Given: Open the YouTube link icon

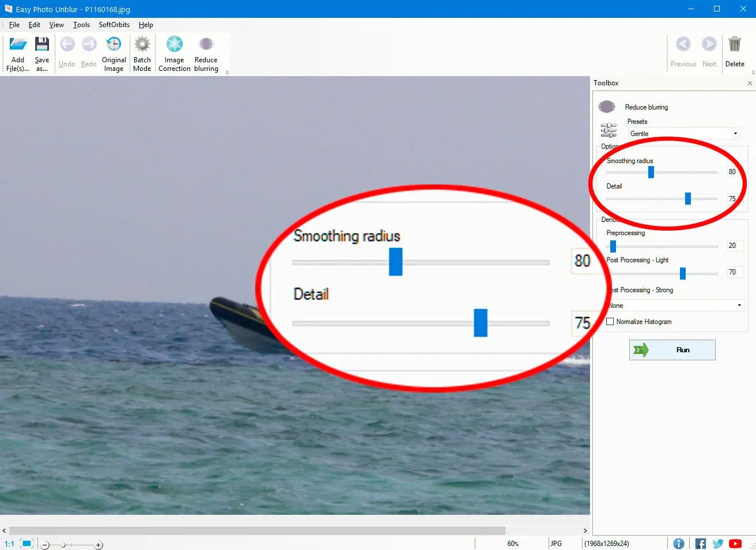Looking at the screenshot, I should (x=735, y=544).
